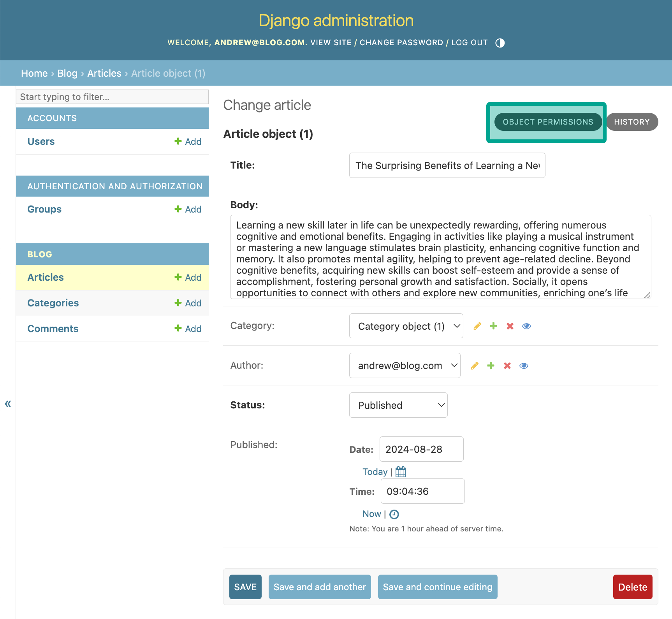The width and height of the screenshot is (672, 619).
Task: Open Categories in the sidebar
Action: (53, 303)
